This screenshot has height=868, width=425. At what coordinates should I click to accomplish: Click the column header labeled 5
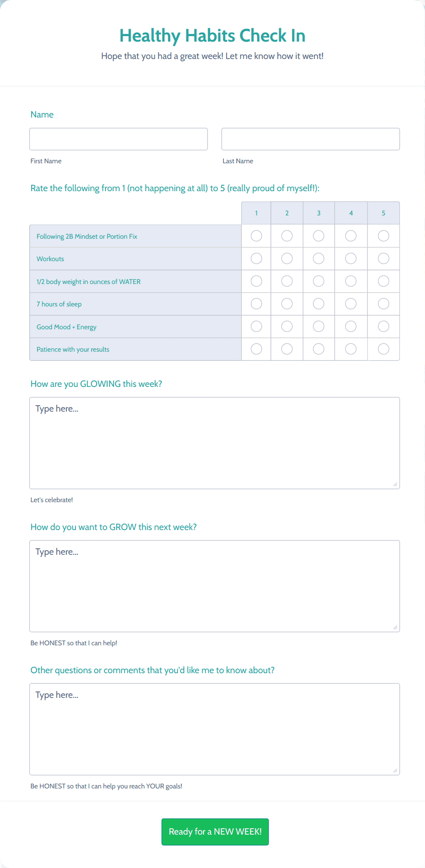pos(383,213)
